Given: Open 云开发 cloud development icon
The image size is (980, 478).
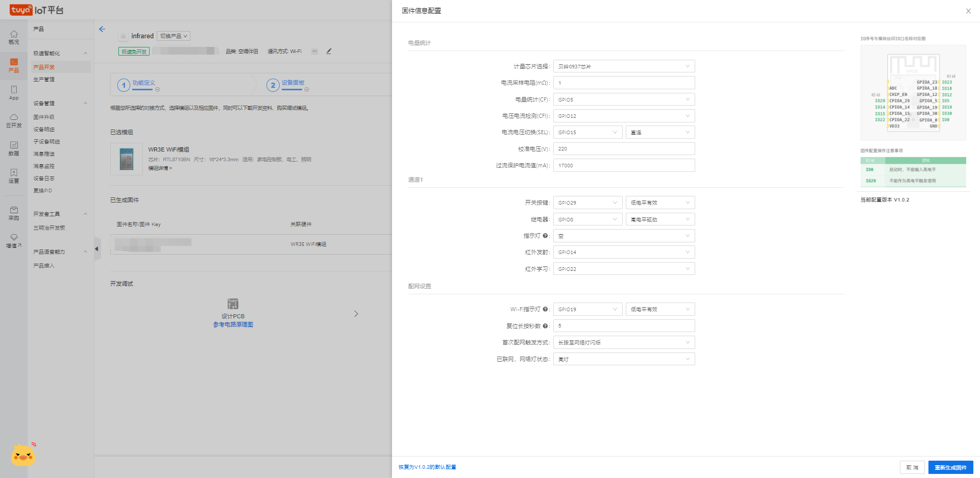Looking at the screenshot, I should (x=14, y=120).
